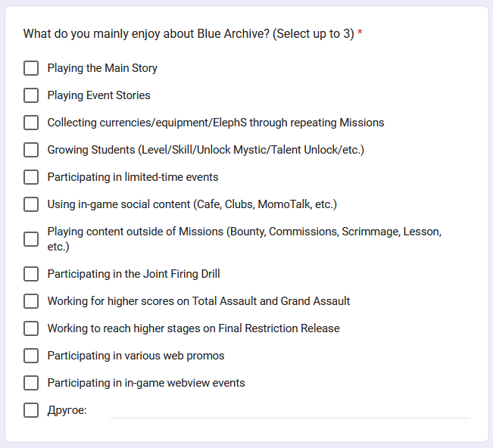Click the question title about Blue Archive

(x=189, y=34)
